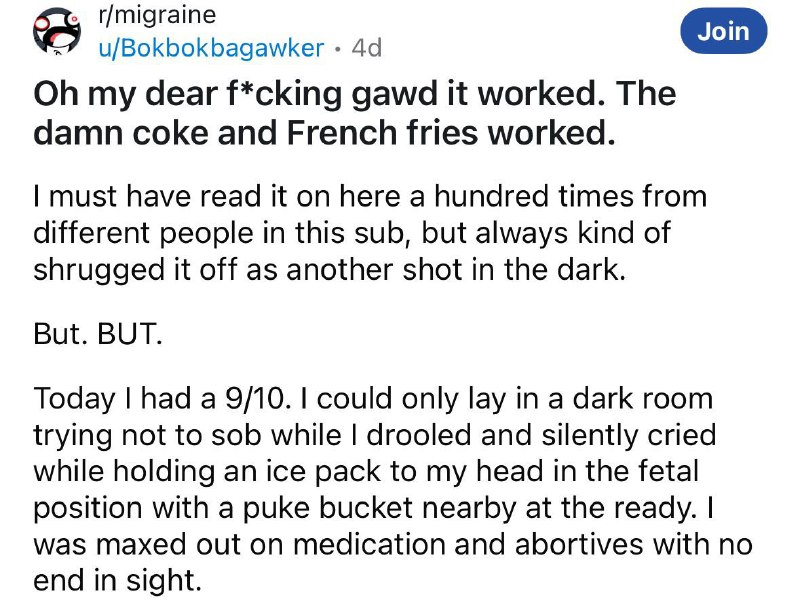The height and width of the screenshot is (615, 800).
Task: Click the paragraph beginning "Today I had a"
Action: [x=390, y=488]
